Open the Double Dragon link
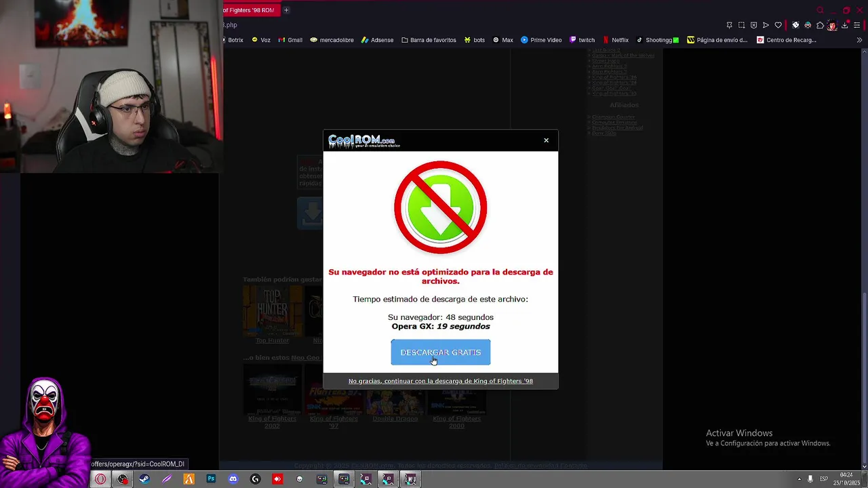The width and height of the screenshot is (868, 488). pos(395,418)
